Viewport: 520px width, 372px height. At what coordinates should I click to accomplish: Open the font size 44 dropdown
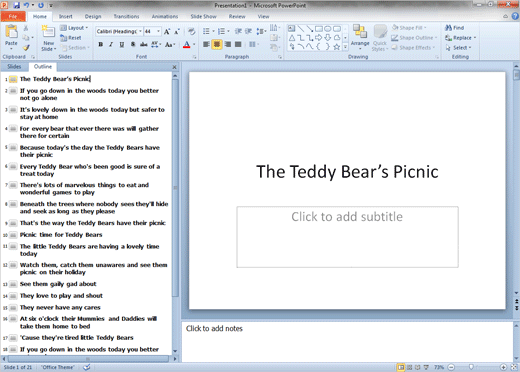click(159, 31)
